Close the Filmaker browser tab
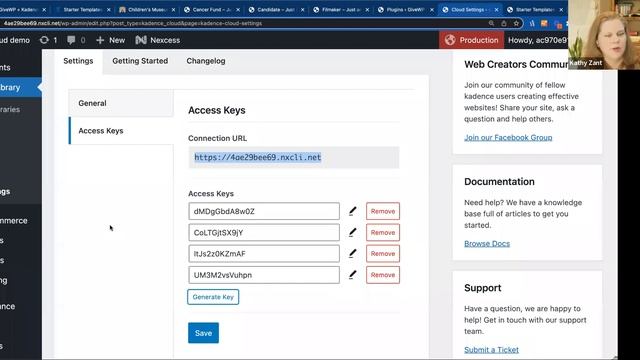The width and height of the screenshot is (640, 360). [367, 9]
